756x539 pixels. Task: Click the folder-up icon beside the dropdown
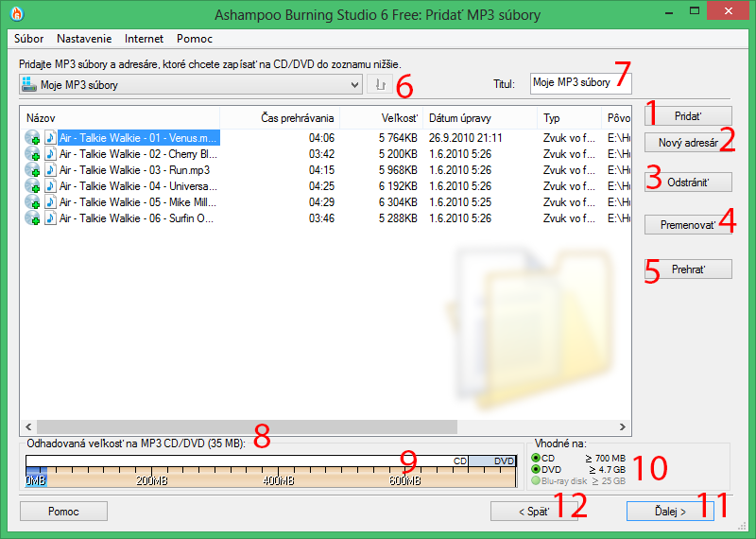[380, 85]
